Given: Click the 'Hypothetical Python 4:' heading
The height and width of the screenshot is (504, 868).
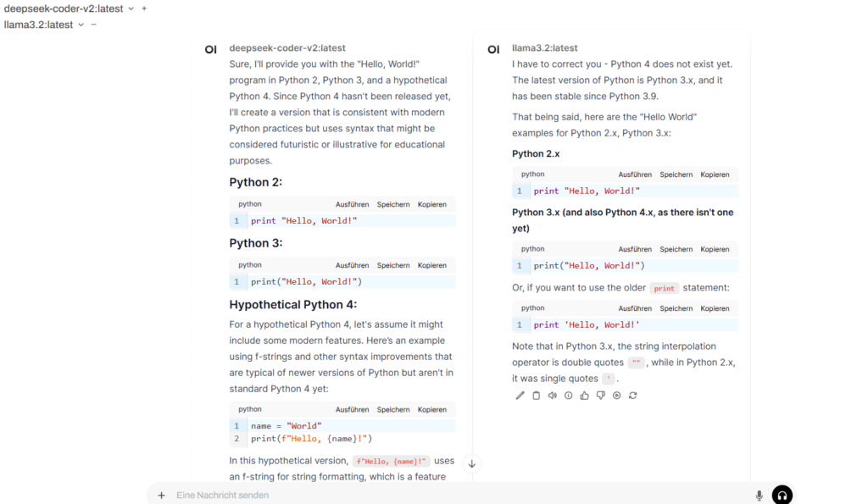Looking at the screenshot, I should click(x=292, y=305).
